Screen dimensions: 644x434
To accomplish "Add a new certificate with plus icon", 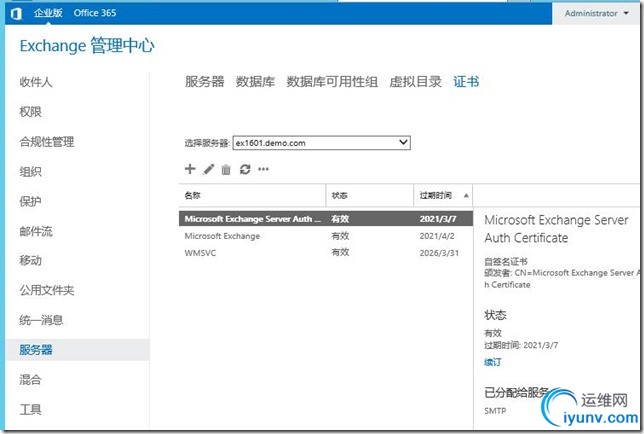I will click(190, 169).
